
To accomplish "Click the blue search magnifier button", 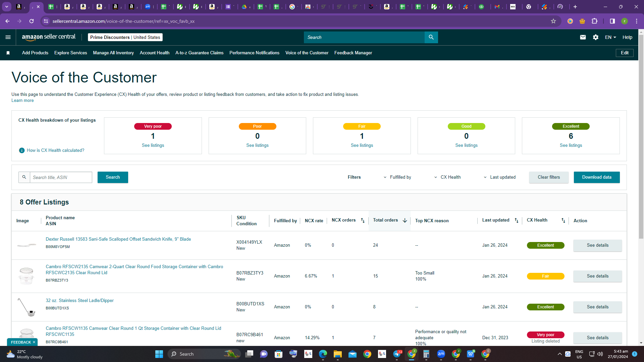I will tap(431, 37).
